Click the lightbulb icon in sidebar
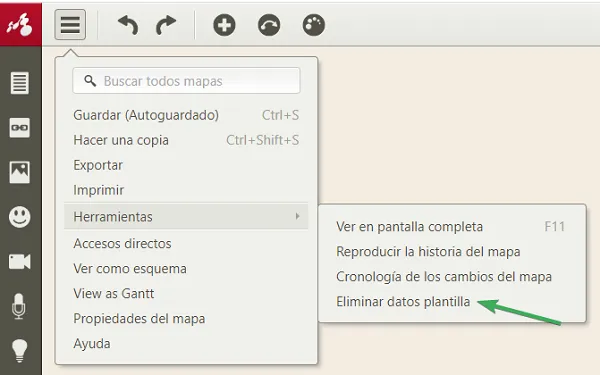This screenshot has width=600, height=375. [x=20, y=351]
